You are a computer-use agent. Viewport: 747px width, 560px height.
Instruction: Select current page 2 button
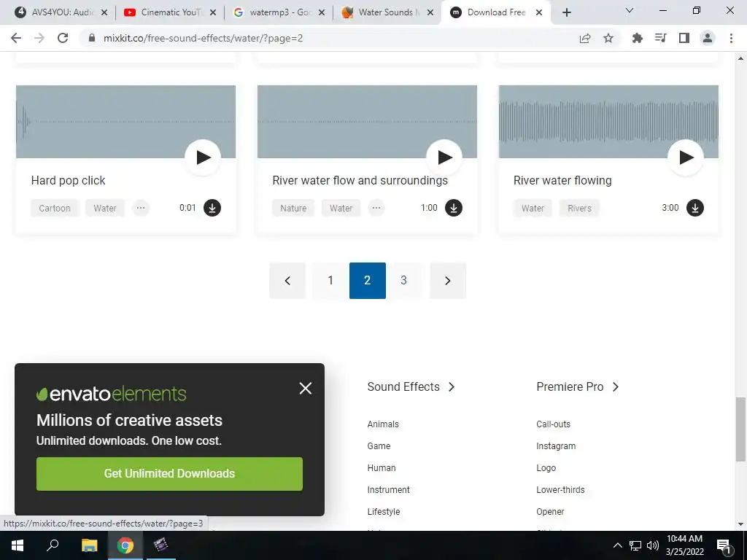pos(368,281)
